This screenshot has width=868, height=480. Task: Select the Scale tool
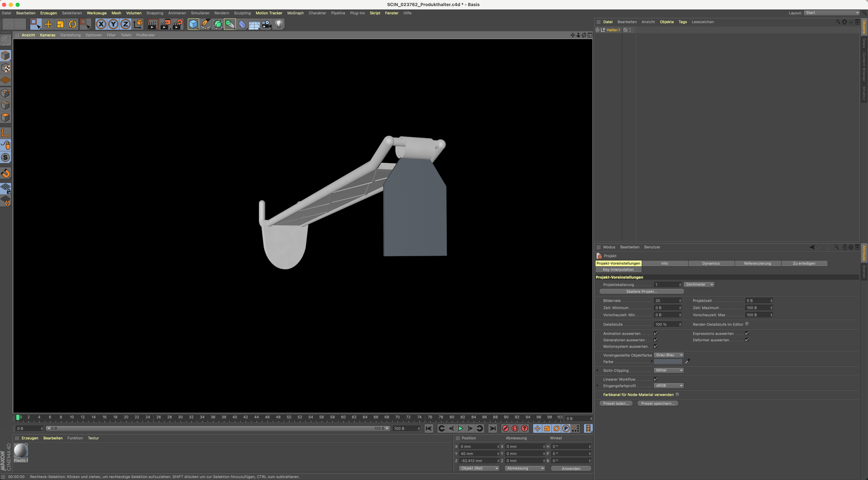tap(60, 24)
